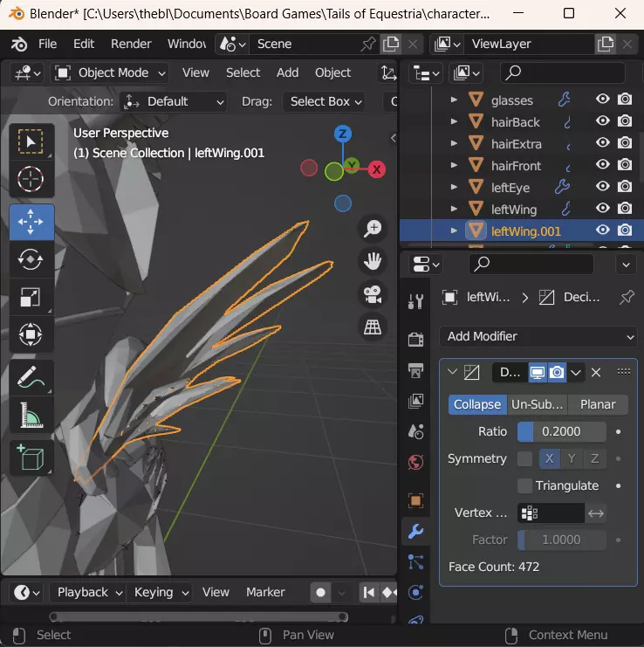
Task: Choose the Scale tool
Action: click(x=31, y=298)
